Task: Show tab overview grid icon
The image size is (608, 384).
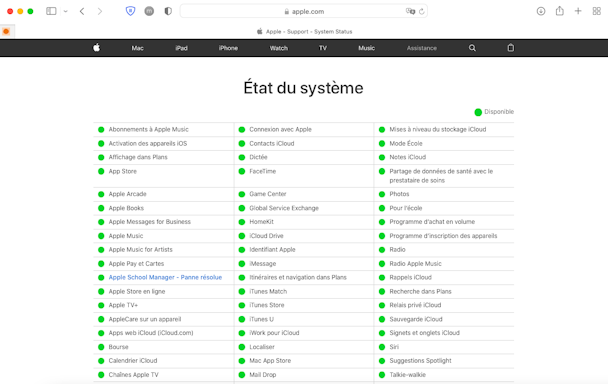Action: (597, 11)
